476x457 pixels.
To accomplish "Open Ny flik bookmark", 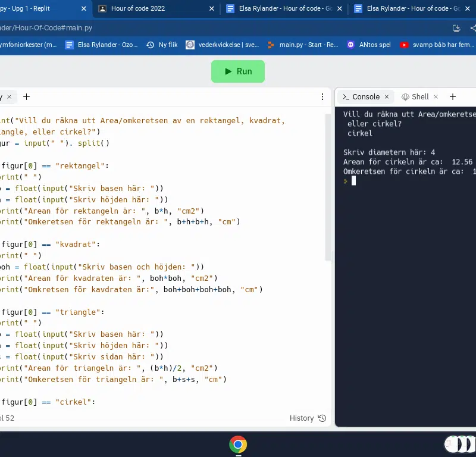I will [x=162, y=45].
